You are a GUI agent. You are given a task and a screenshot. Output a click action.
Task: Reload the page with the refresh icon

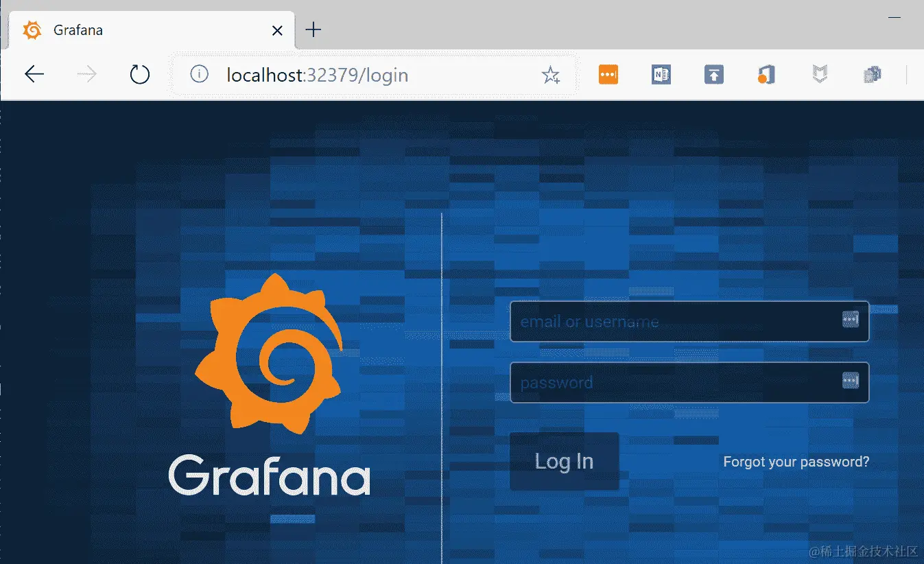140,74
